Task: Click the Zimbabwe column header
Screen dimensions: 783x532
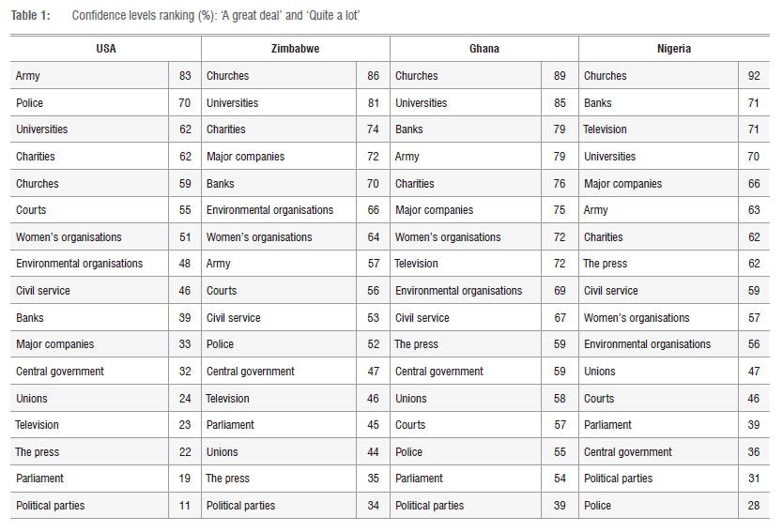Action: [x=294, y=48]
